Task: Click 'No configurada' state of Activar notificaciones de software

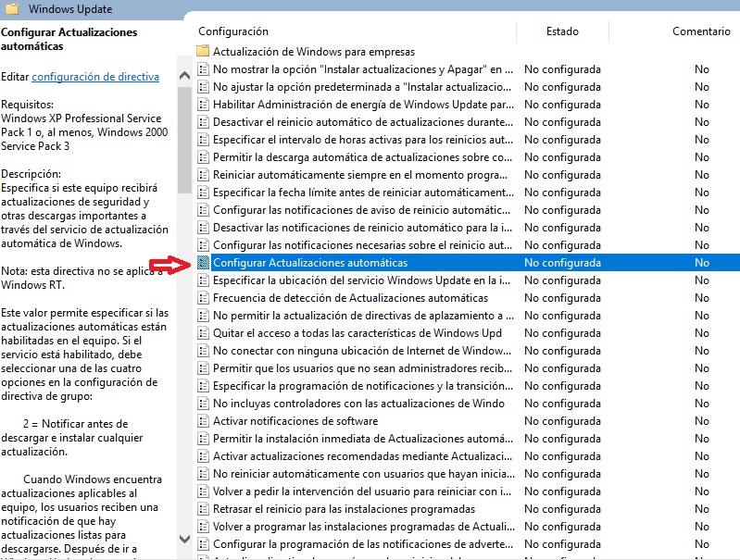Action: pos(562,421)
